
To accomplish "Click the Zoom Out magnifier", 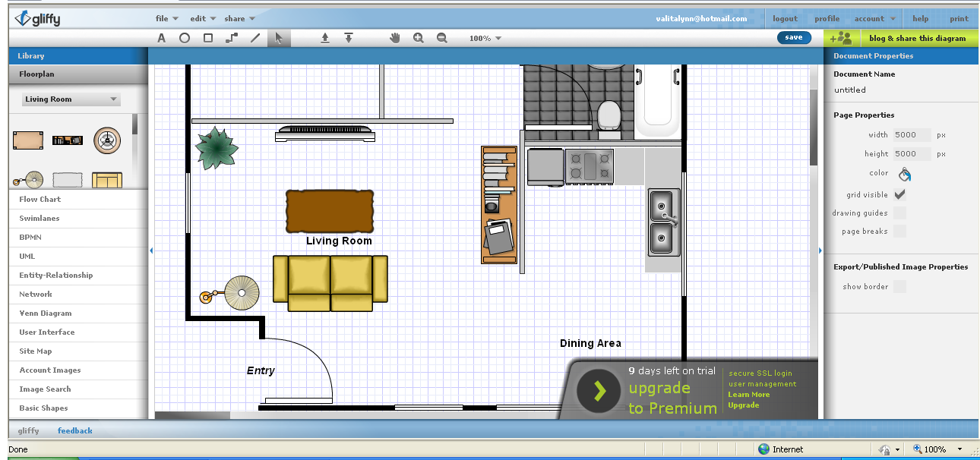I will 442,38.
